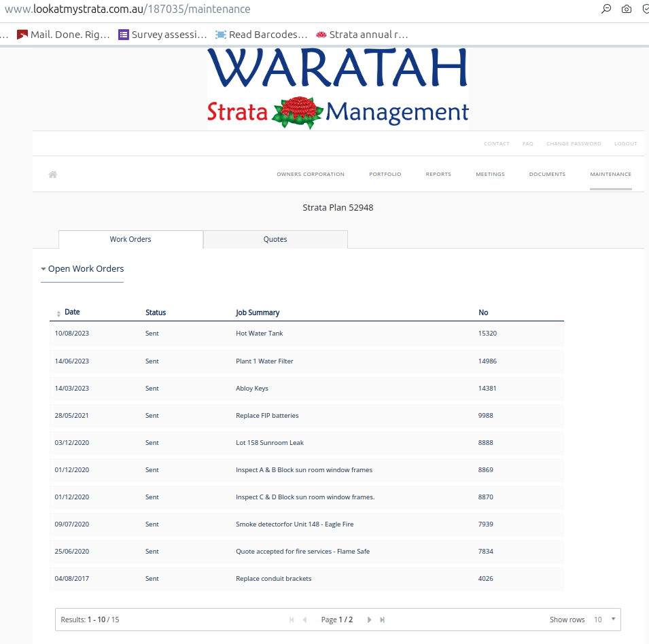Image resolution: width=649 pixels, height=644 pixels.
Task: Sort work orders by Date arrow icon
Action: 58,313
